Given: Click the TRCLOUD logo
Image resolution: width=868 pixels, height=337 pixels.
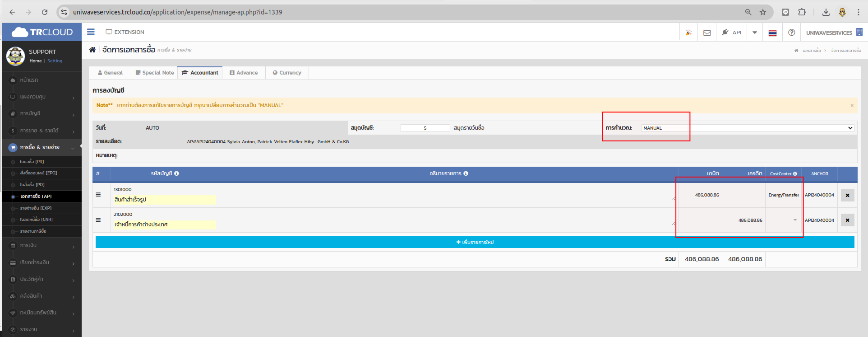Looking at the screenshot, I should pyautogui.click(x=42, y=32).
